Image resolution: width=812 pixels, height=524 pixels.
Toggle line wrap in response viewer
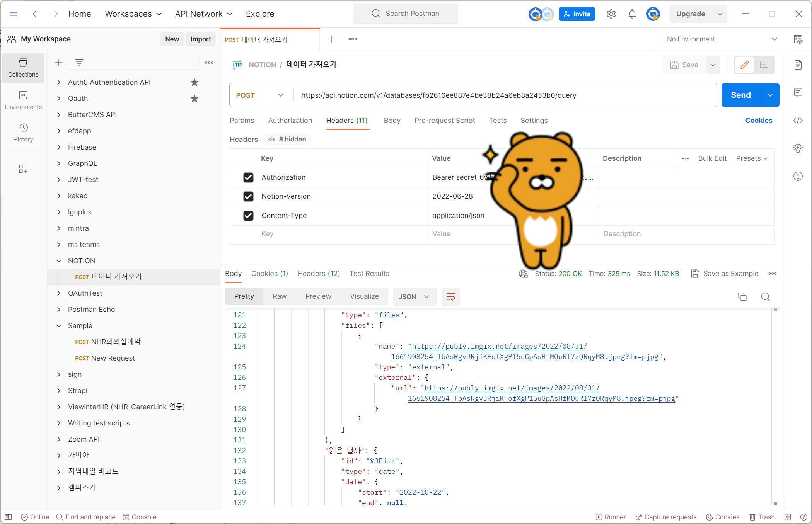450,297
